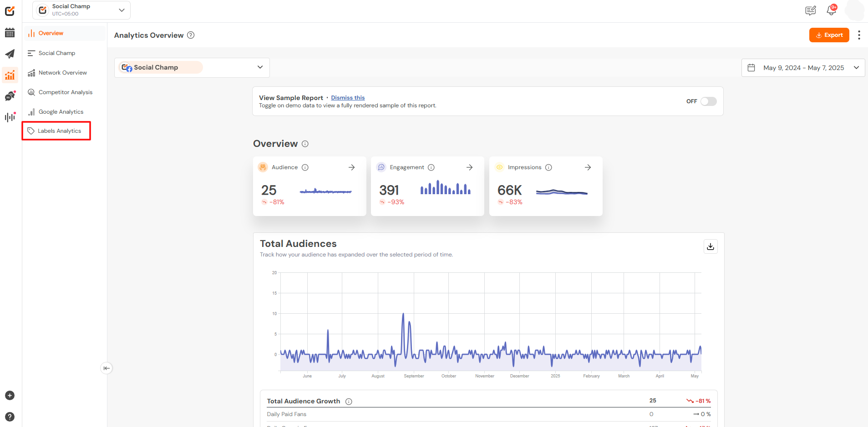The image size is (868, 427).
Task: Open the three-dot more options menu
Action: 859,35
